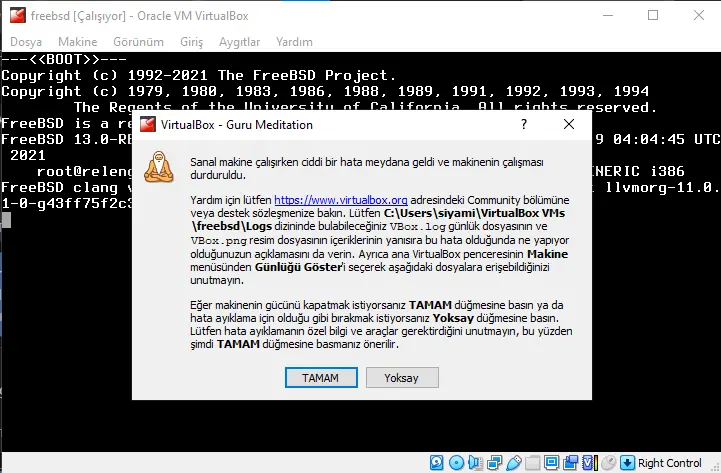The width and height of the screenshot is (721, 473).
Task: Click the network adapters status icon
Action: (x=494, y=462)
